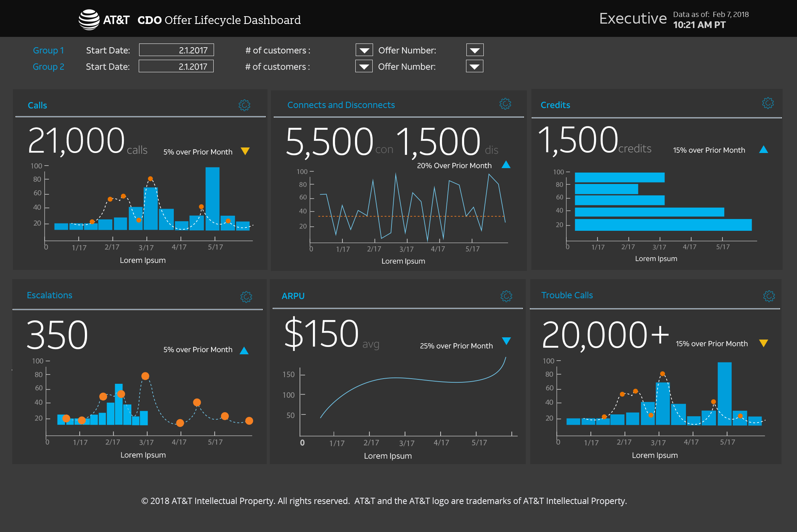This screenshot has width=797, height=532.
Task: Open Connects and Disconnects gear settings
Action: point(505,104)
